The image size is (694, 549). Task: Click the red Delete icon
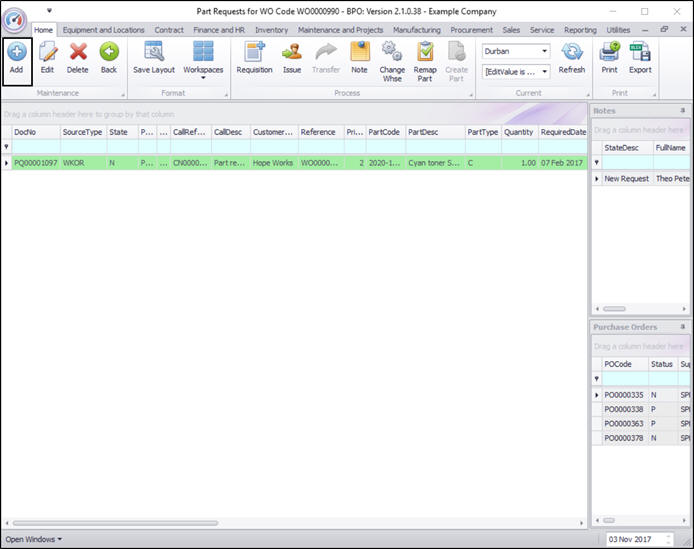coord(78,52)
